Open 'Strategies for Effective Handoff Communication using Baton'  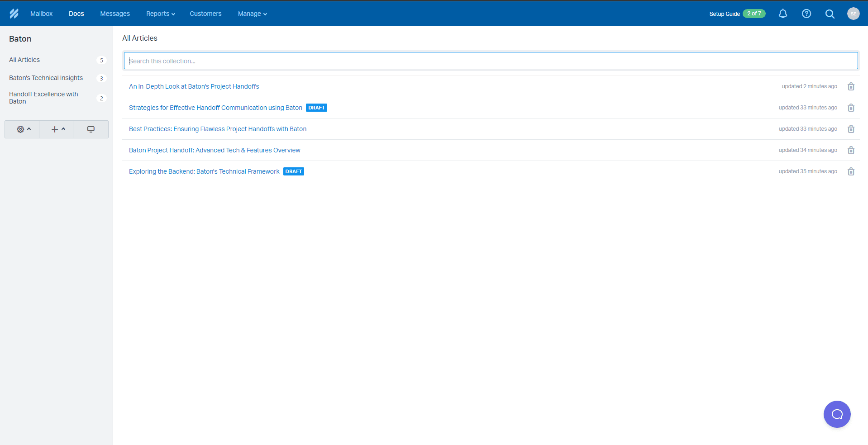click(215, 108)
